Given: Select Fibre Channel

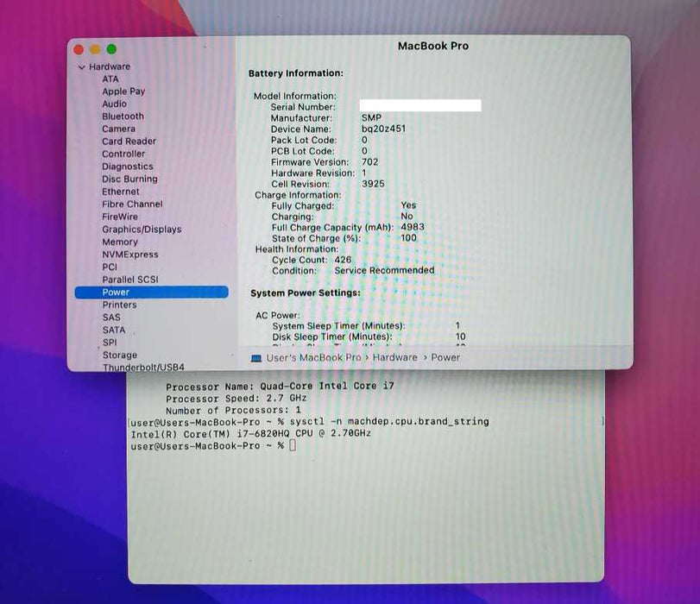Looking at the screenshot, I should (x=132, y=204).
